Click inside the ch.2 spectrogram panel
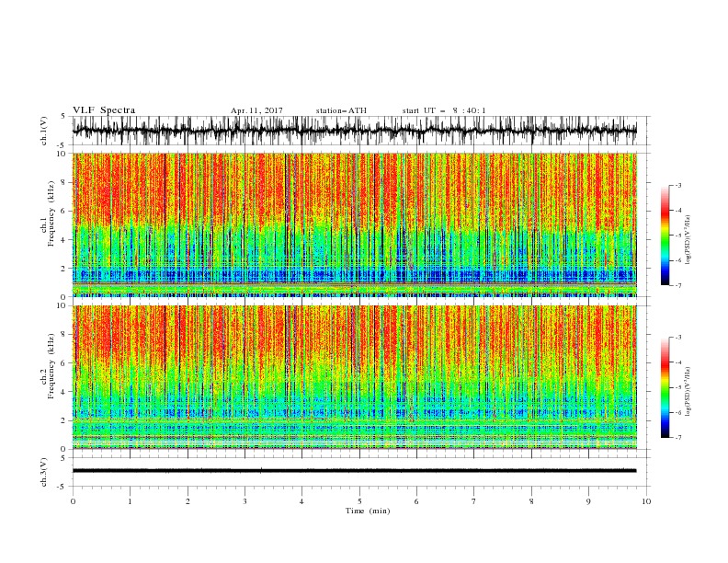Screen dimensions: 728x563 coord(354,377)
